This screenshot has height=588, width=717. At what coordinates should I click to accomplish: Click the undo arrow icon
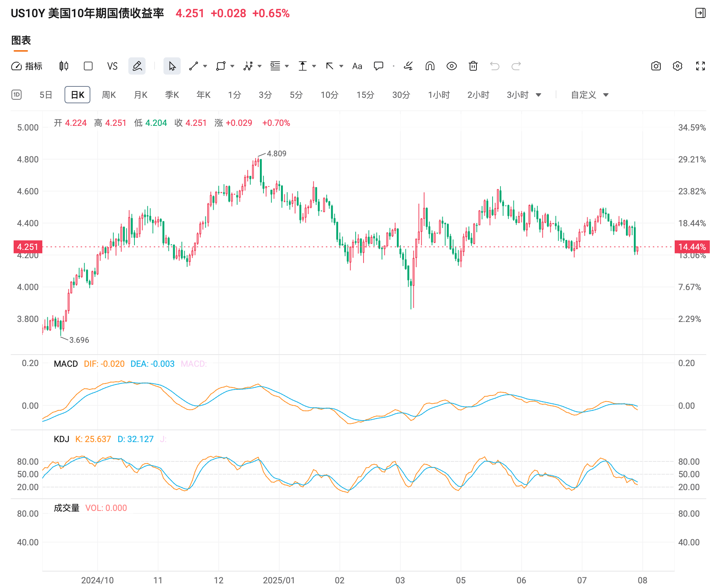coord(495,66)
